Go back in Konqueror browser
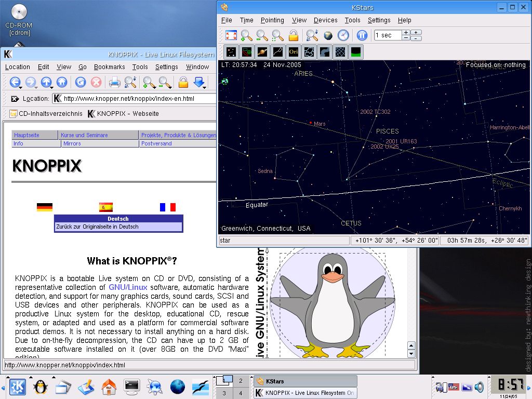 15,82
